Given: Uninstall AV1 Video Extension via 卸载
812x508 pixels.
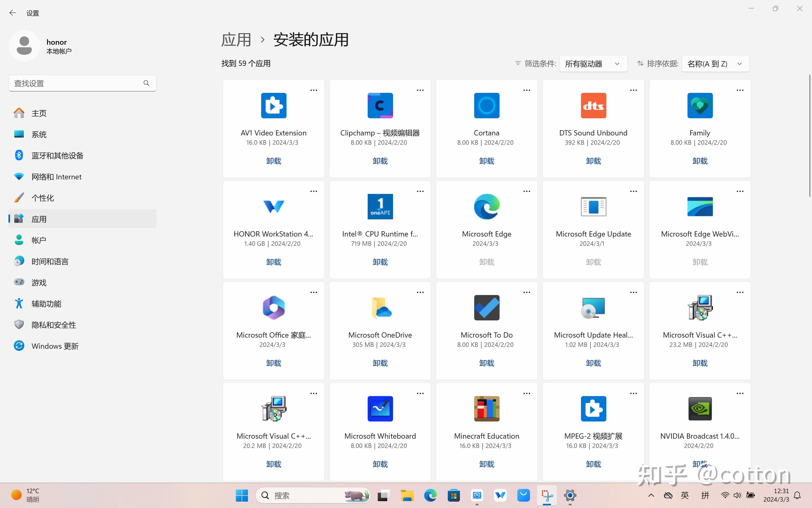Looking at the screenshot, I should click(274, 161).
